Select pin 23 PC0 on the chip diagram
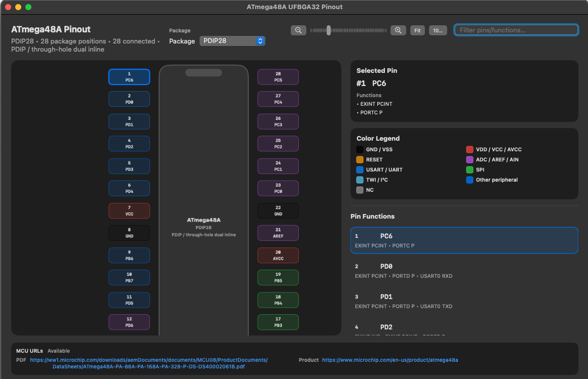 [278, 188]
